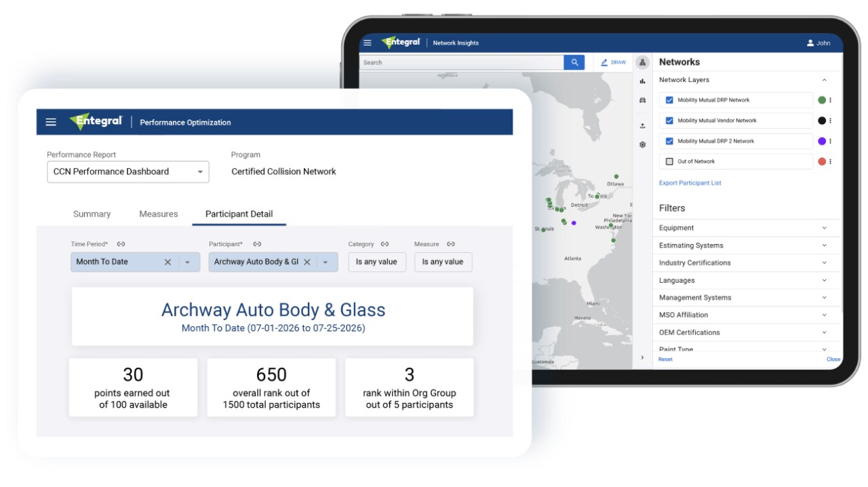Select the Participant Detail tab

239,214
